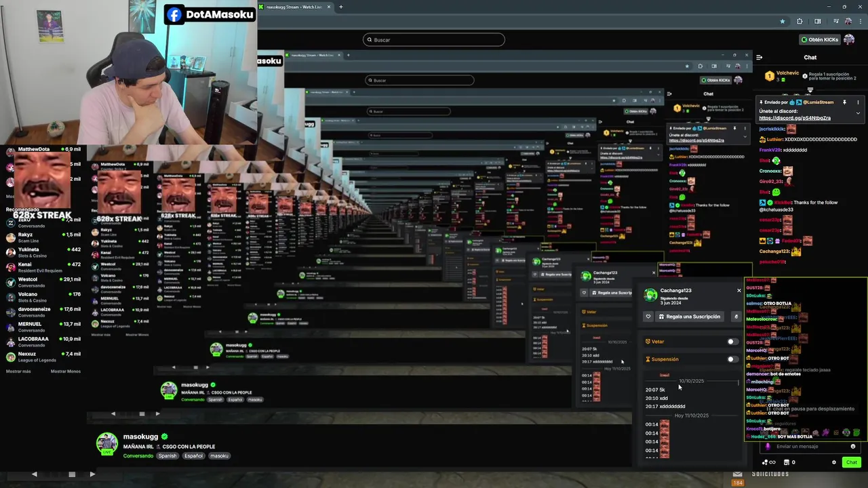Click the microphone icon in message box
Image resolution: width=868 pixels, height=488 pixels.
768,447
